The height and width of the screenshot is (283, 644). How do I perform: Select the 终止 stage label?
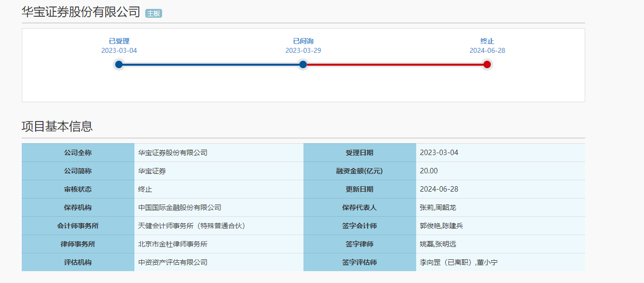(487, 41)
